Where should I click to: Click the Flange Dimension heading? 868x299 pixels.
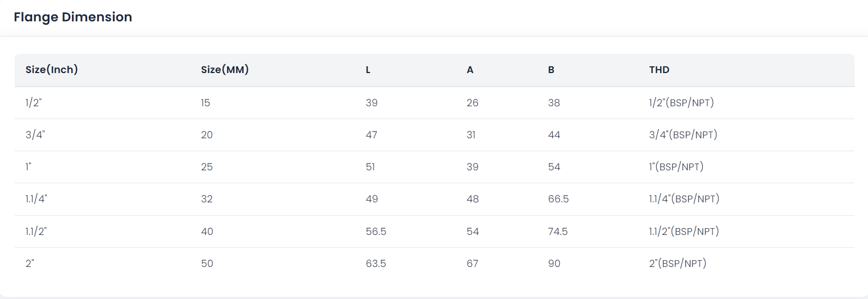[73, 17]
